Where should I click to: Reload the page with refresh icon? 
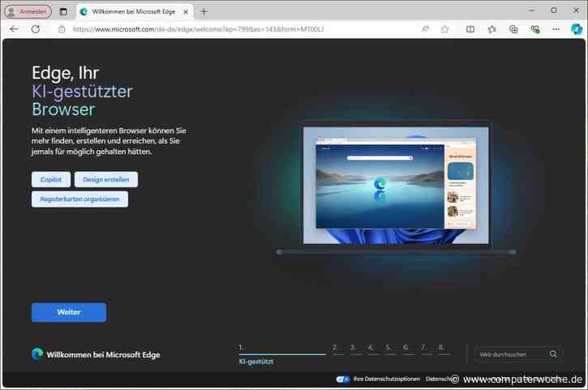pos(36,29)
